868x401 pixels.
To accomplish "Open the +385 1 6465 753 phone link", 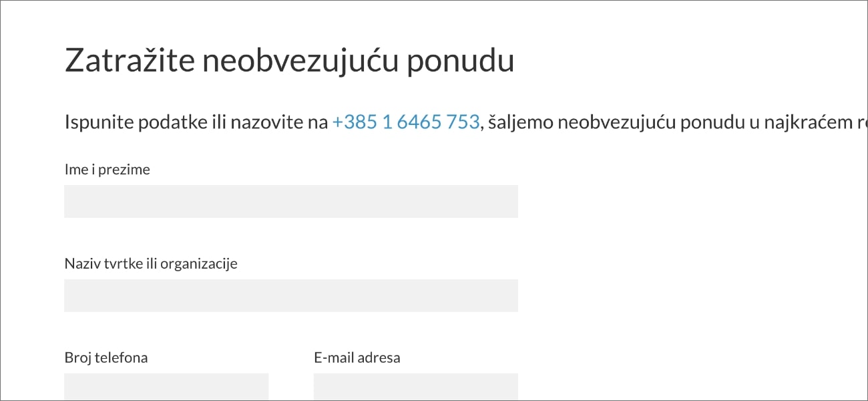I will [405, 122].
